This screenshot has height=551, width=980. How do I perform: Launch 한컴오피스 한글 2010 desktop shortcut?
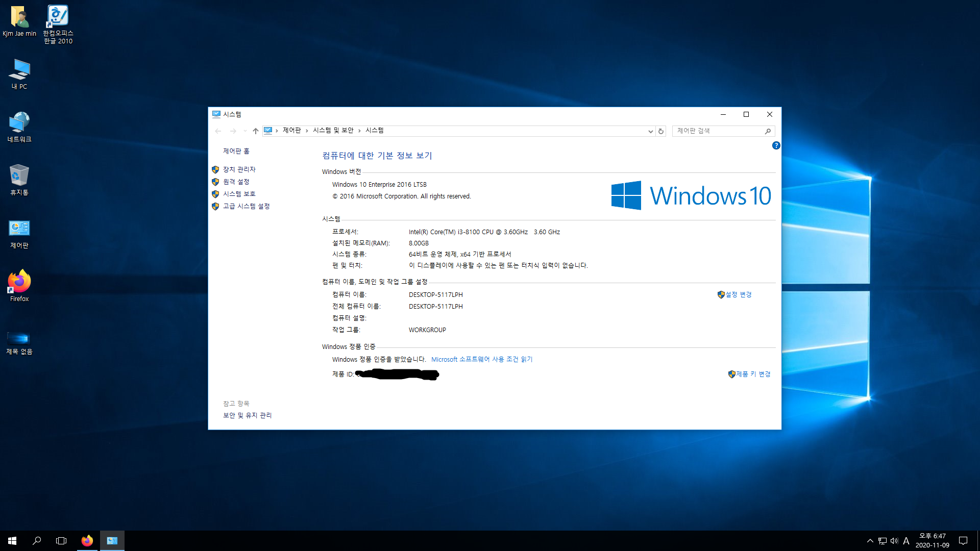(58, 24)
